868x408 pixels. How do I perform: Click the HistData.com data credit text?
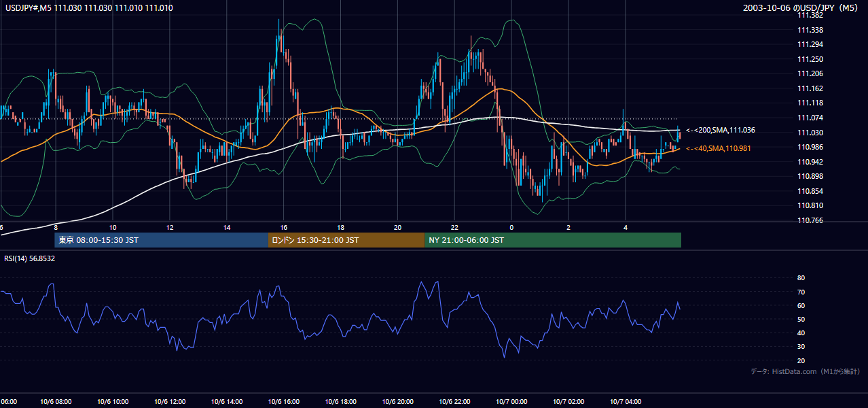pyautogui.click(x=806, y=371)
